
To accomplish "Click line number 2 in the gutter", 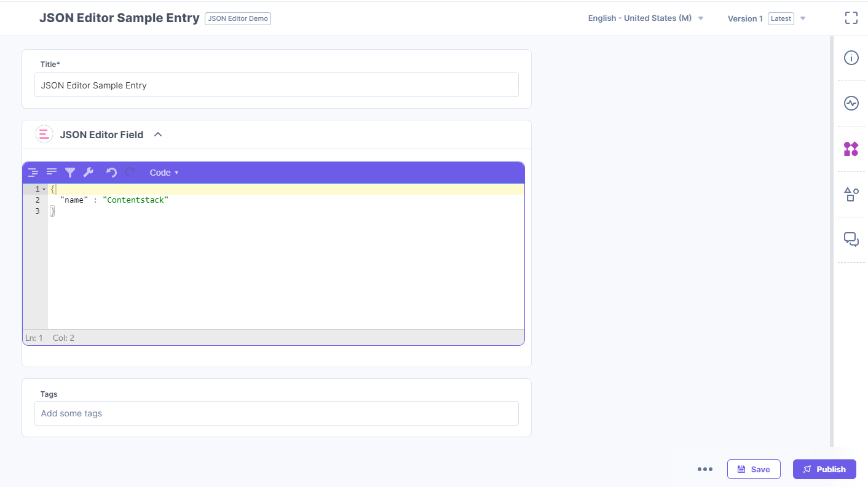I will tap(37, 200).
